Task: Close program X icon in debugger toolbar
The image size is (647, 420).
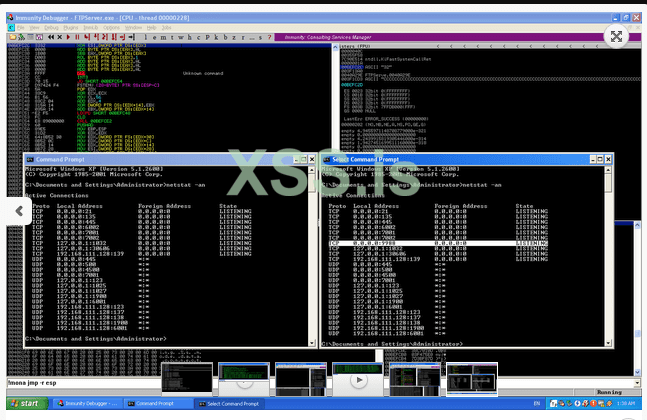Action: [59, 37]
